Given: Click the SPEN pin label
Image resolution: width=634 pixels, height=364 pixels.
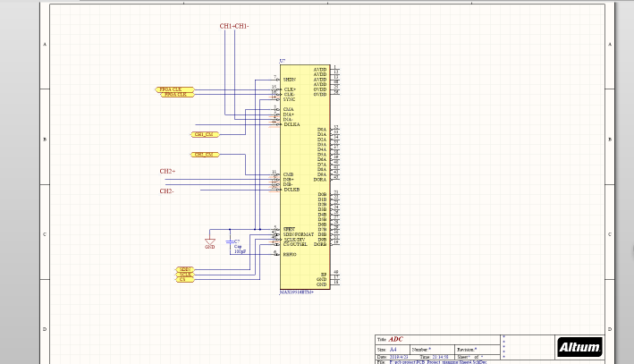Looking at the screenshot, I should tap(289, 229).
